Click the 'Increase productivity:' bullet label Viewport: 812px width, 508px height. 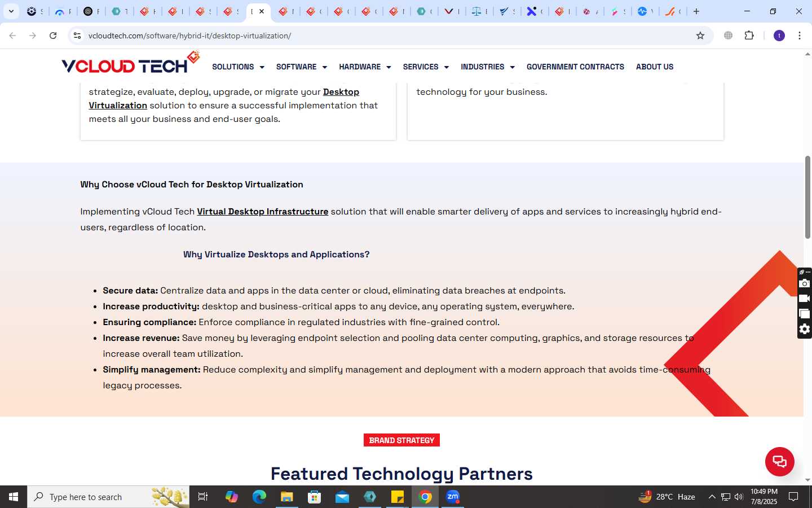point(151,306)
